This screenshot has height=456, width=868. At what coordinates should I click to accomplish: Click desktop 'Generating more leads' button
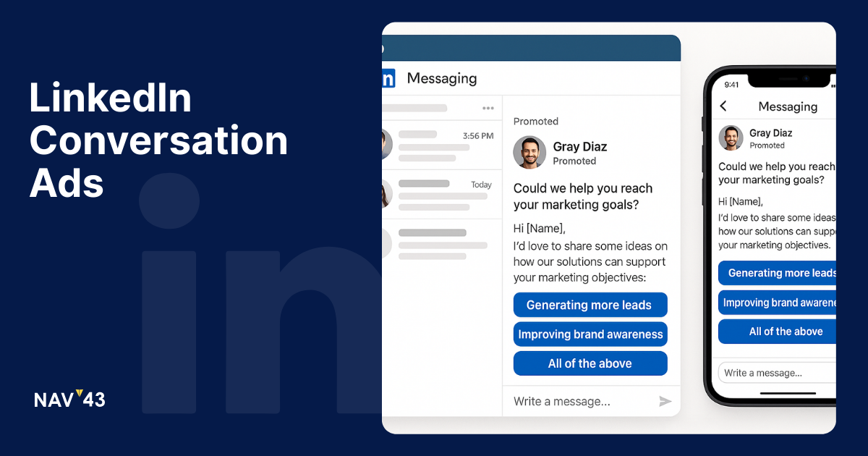coord(590,305)
